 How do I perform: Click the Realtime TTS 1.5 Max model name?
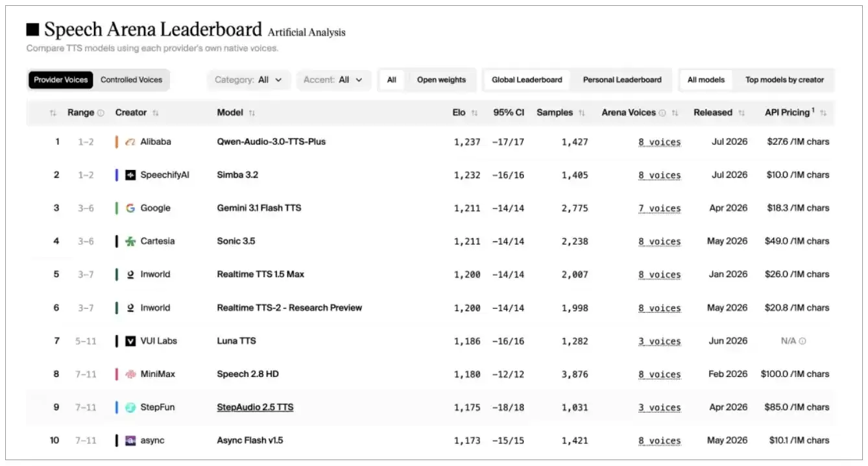click(261, 274)
